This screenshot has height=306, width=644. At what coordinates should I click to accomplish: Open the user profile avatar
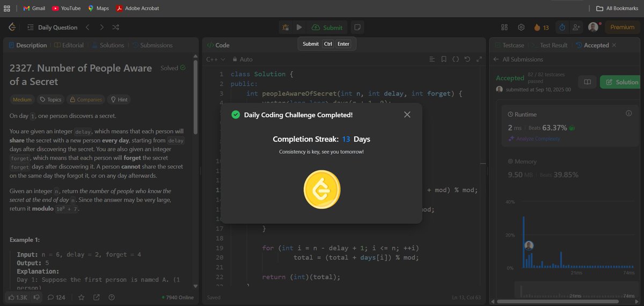[x=593, y=27]
